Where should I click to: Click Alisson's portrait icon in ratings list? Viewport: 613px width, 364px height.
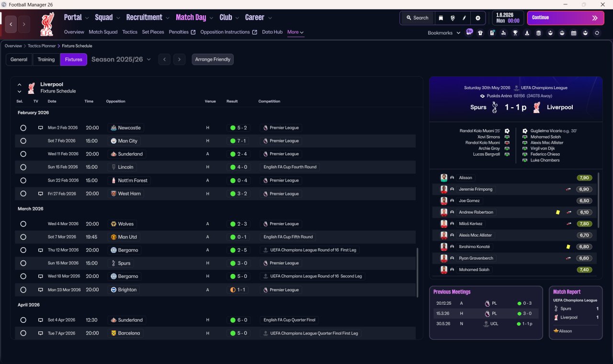[444, 178]
